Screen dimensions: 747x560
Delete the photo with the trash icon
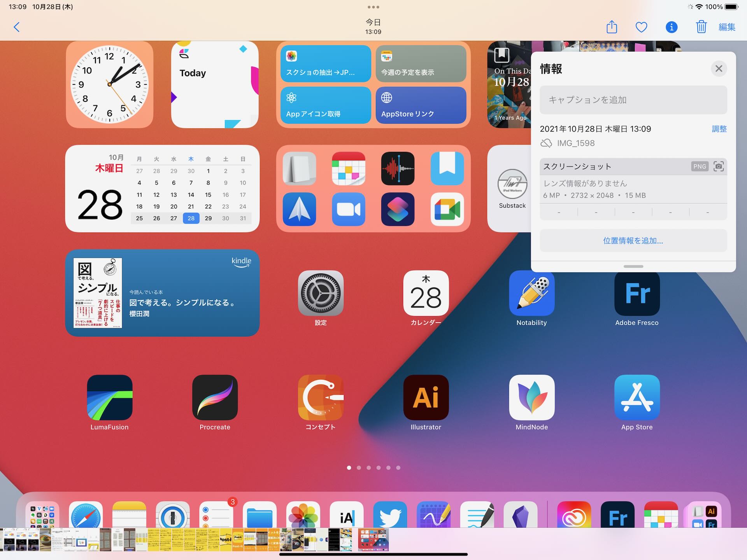coord(701,27)
